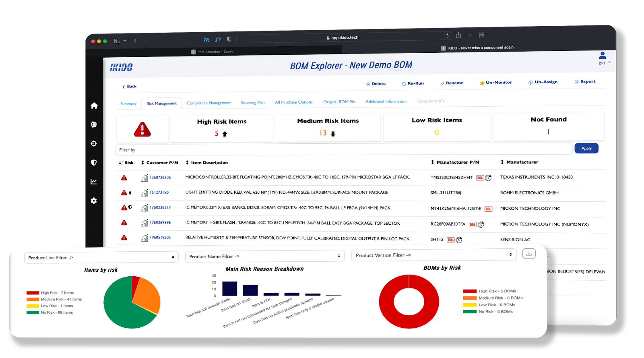
Task: Click EOL badge for SHT15
Action: [451, 240]
